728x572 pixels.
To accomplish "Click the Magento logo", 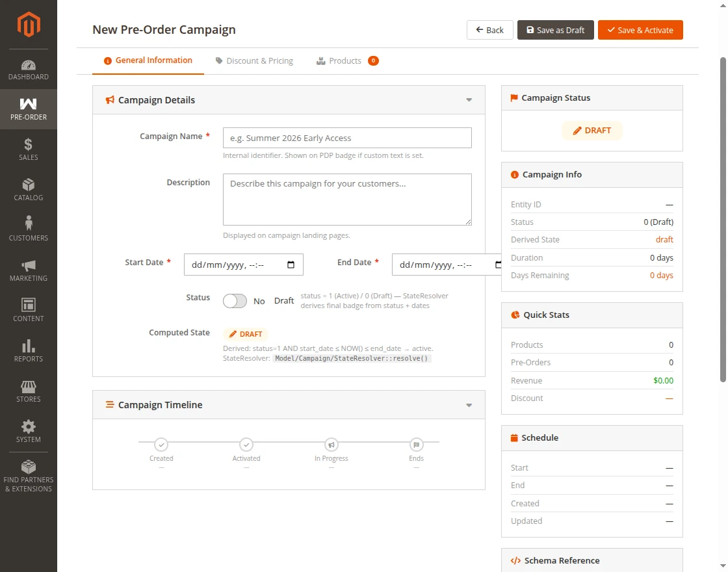I will pos(29,24).
